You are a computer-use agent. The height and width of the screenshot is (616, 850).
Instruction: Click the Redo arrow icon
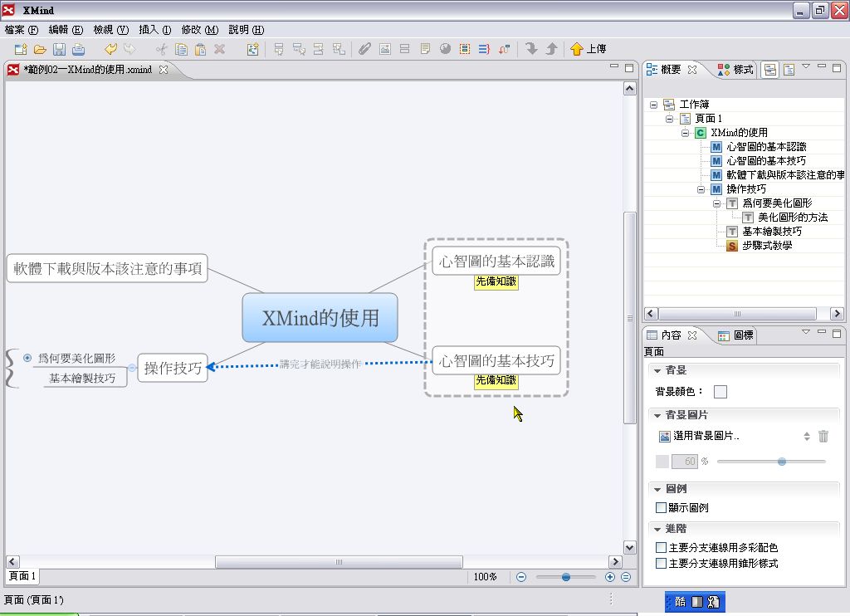click(129, 49)
